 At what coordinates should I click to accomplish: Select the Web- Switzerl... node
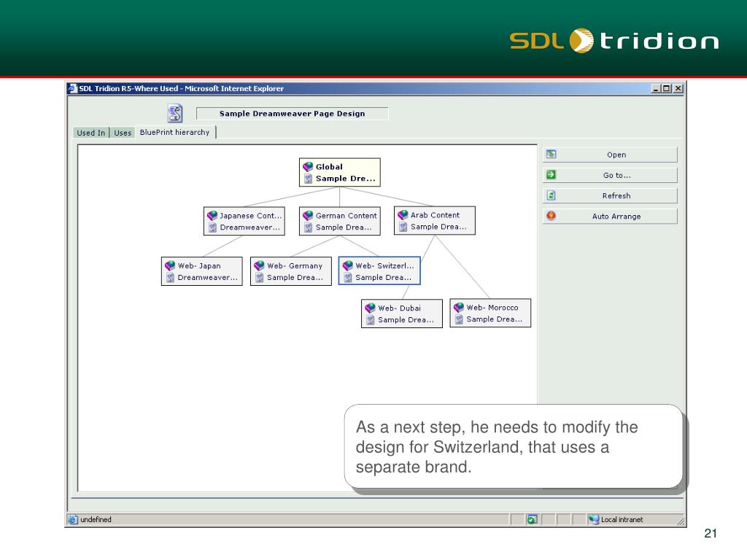(x=379, y=271)
